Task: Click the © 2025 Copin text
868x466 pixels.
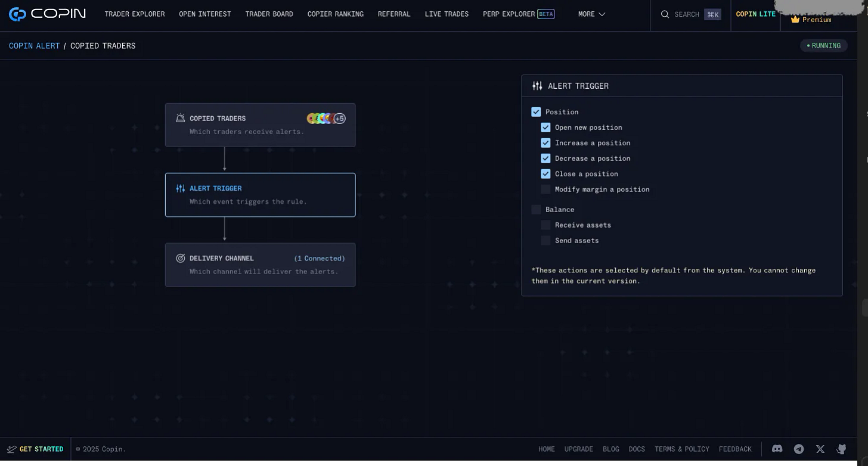Action: point(101,449)
